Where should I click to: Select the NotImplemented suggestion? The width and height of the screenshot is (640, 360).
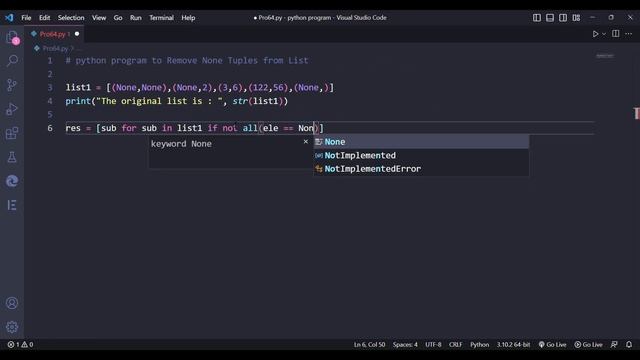pos(421,155)
